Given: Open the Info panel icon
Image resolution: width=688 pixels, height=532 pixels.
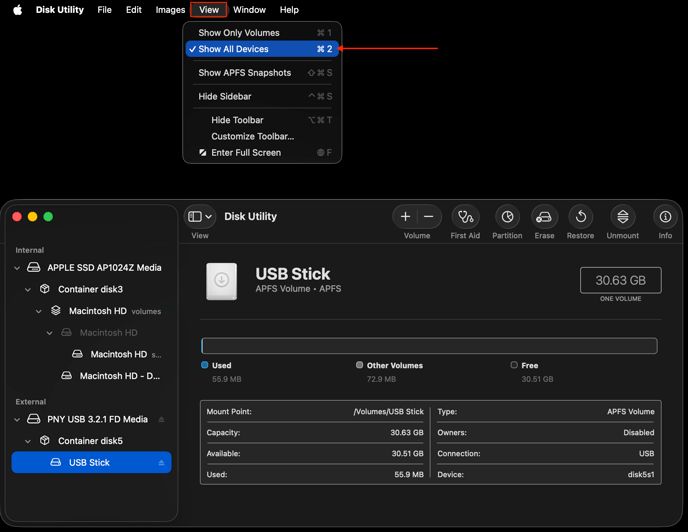Looking at the screenshot, I should (665, 217).
